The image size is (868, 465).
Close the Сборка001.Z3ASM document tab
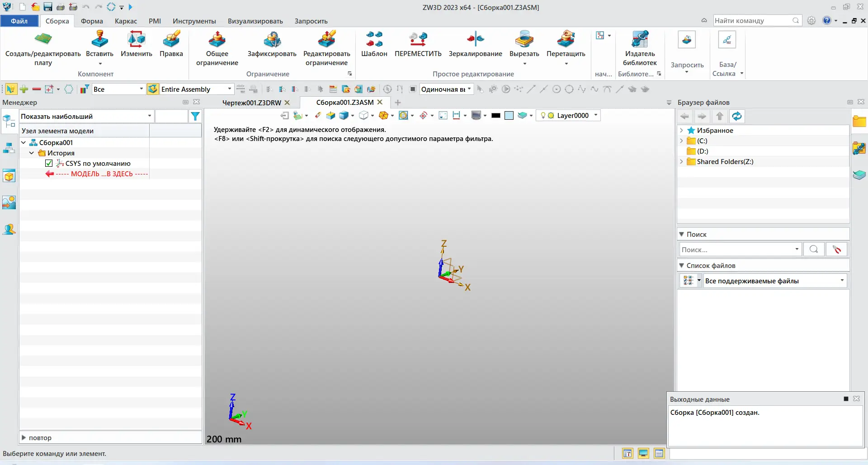(380, 103)
